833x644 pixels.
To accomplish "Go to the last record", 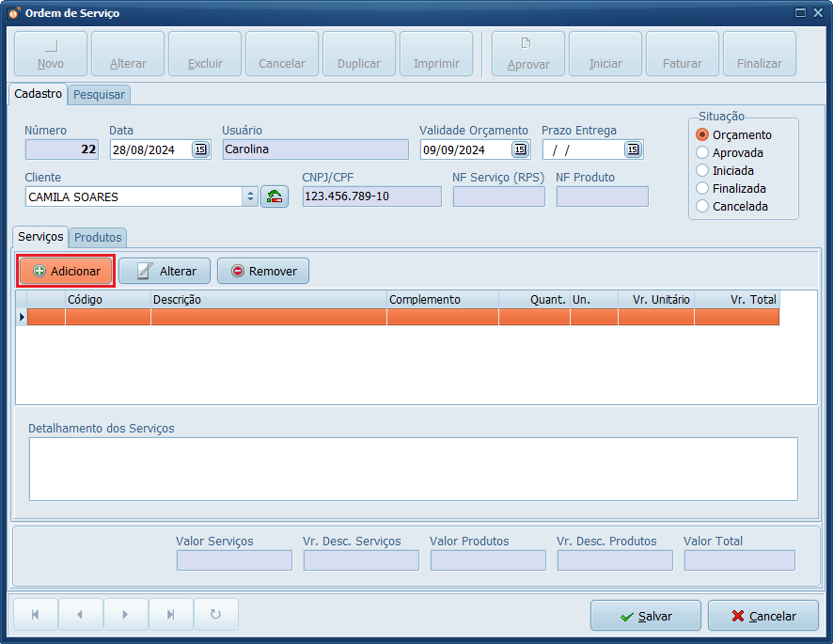I will point(170,615).
